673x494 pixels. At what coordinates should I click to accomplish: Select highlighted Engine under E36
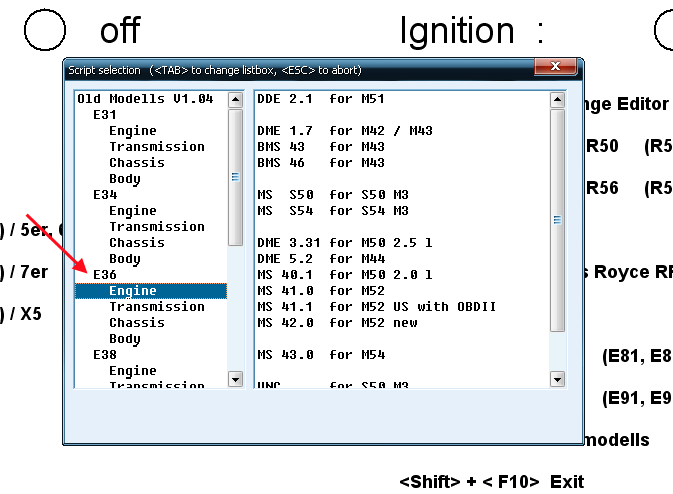pyautogui.click(x=151, y=291)
